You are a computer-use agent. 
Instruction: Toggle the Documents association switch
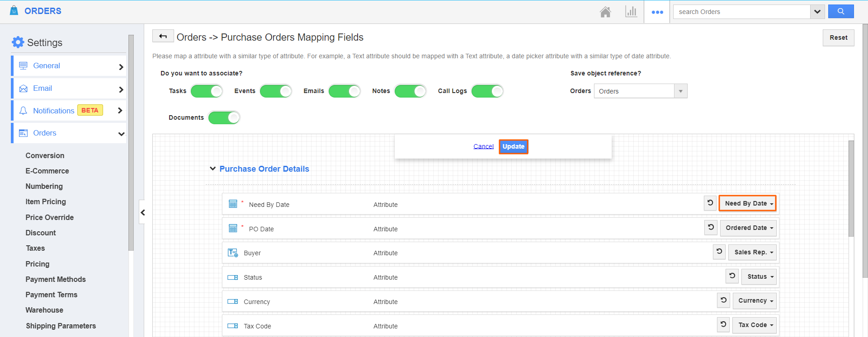click(x=224, y=117)
